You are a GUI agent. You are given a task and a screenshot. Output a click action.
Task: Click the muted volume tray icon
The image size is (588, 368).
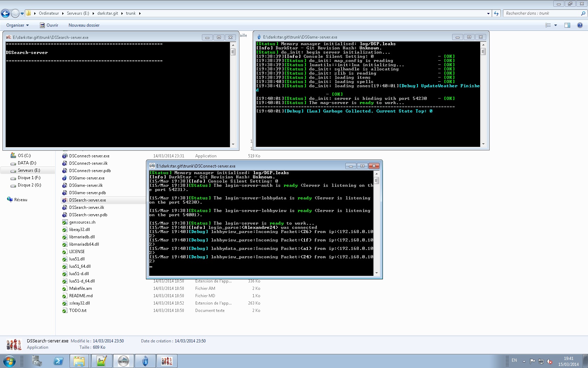(549, 361)
